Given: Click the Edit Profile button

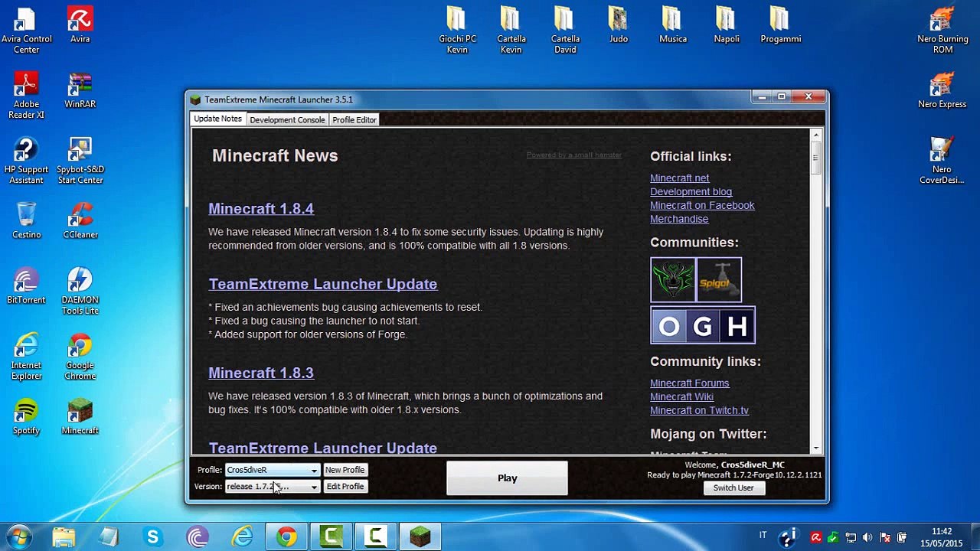Looking at the screenshot, I should tap(345, 487).
